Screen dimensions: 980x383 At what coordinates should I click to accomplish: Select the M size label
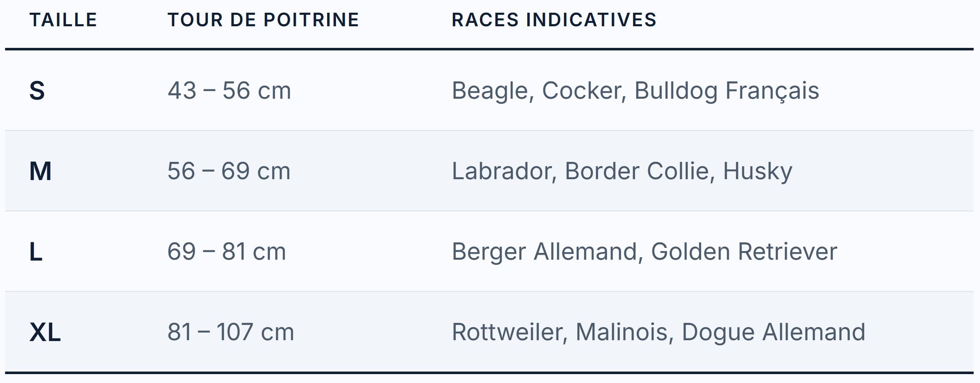[x=40, y=171]
